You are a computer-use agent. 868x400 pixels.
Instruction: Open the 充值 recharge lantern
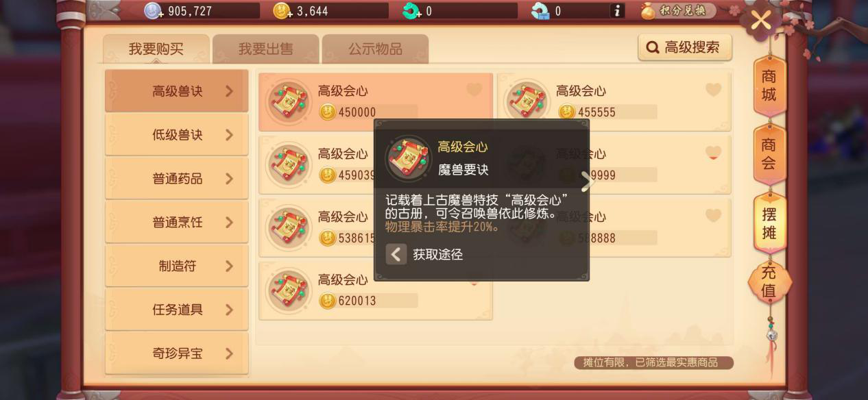click(x=769, y=281)
